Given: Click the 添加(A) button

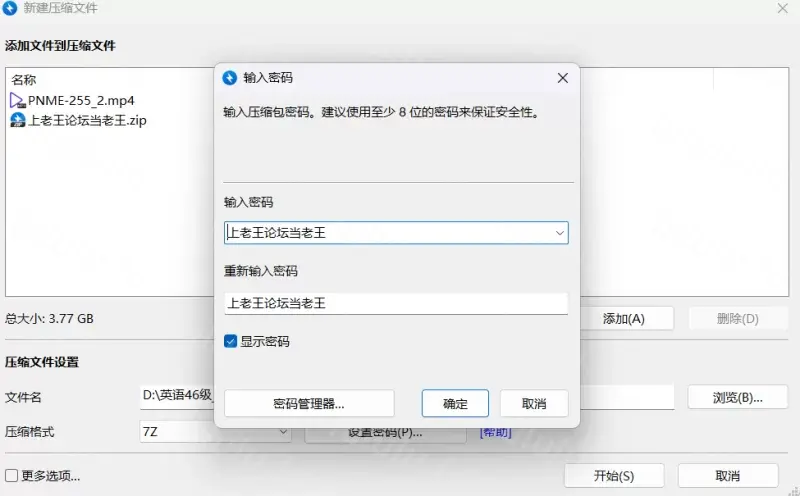Looking at the screenshot, I should [623, 318].
